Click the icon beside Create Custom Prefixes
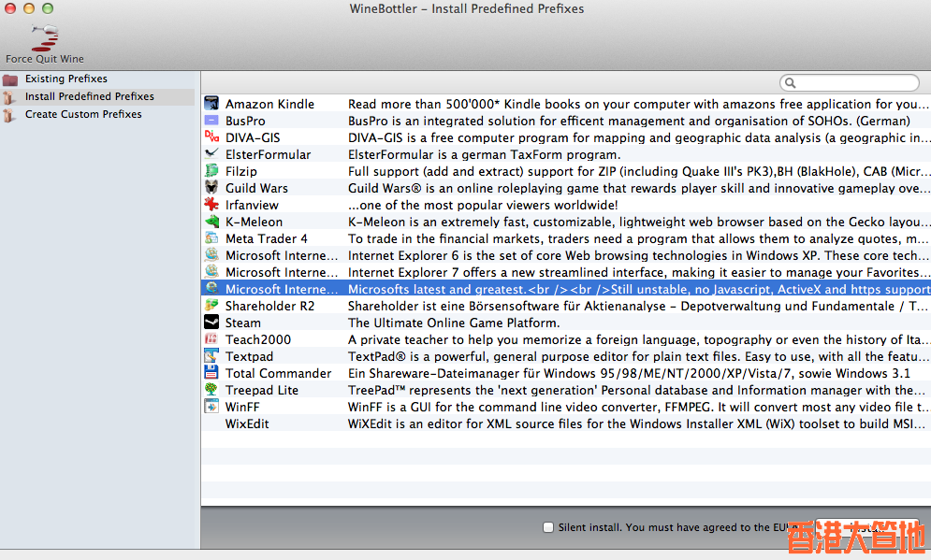 point(9,114)
